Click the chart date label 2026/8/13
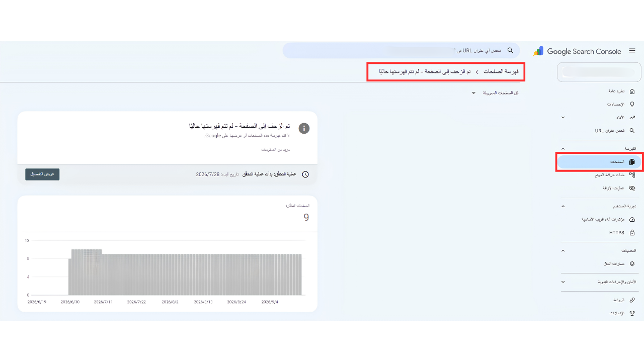Image resolution: width=644 pixels, height=362 pixels. [x=203, y=302]
